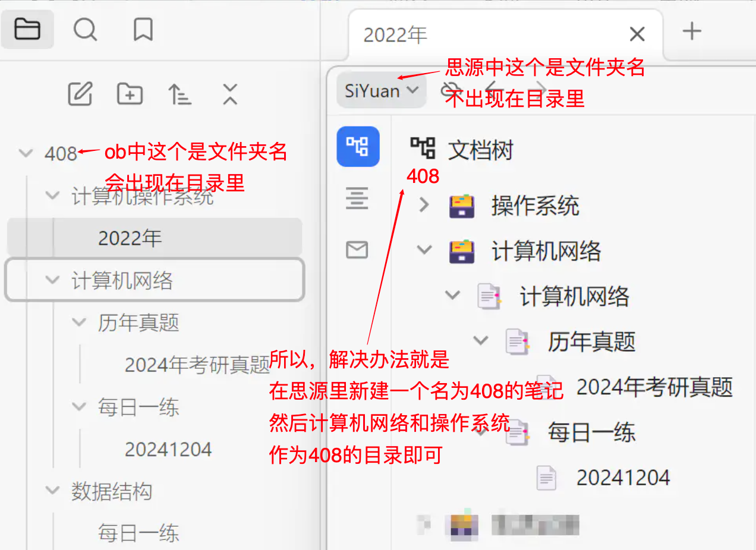This screenshot has width=756, height=550.
Task: Open the outline panel icon
Action: point(357,198)
